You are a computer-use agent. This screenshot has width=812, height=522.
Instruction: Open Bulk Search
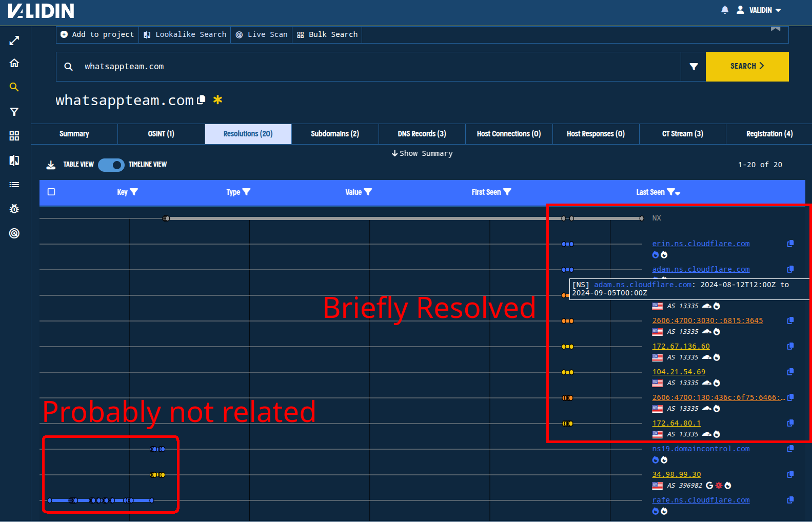[x=327, y=34]
